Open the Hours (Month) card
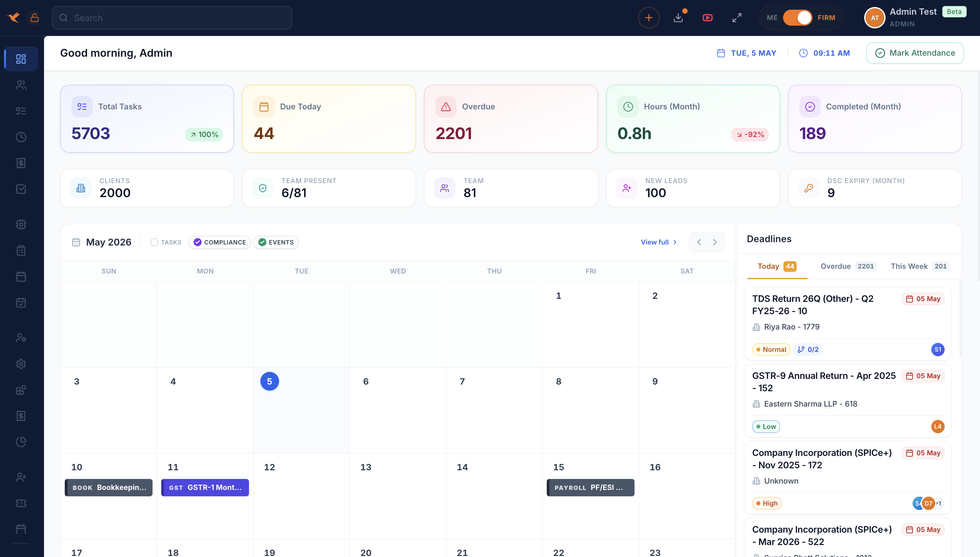Image resolution: width=980 pixels, height=557 pixels. click(x=693, y=119)
